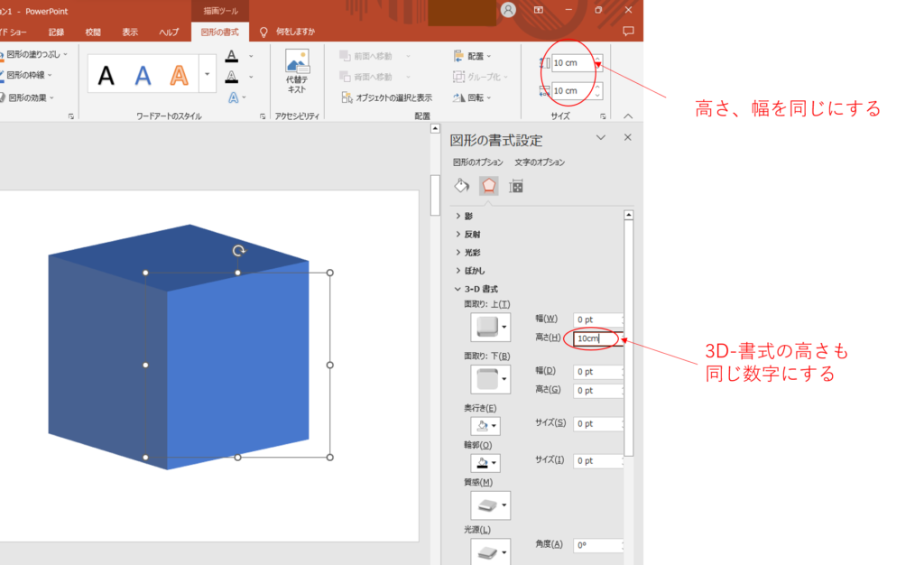Open the 面取り: 上 (Top bevel) dropdown
Viewport: 924px width, 565px height.
pos(488,326)
